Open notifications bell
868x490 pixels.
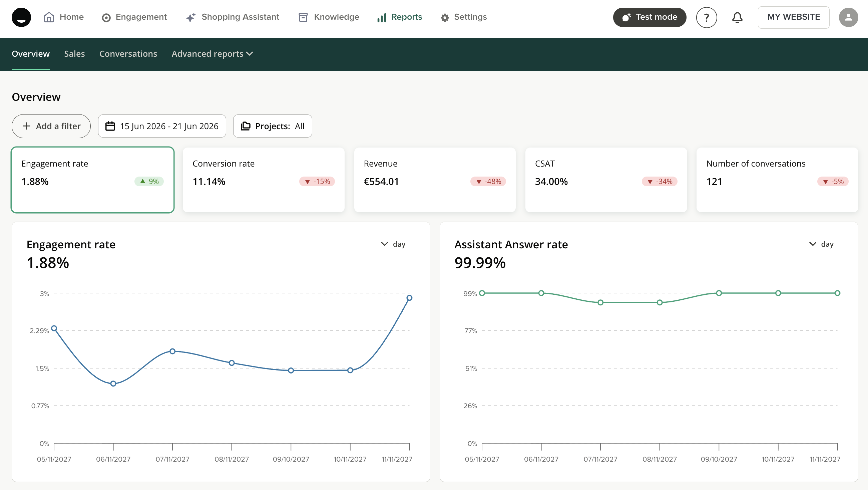(737, 17)
